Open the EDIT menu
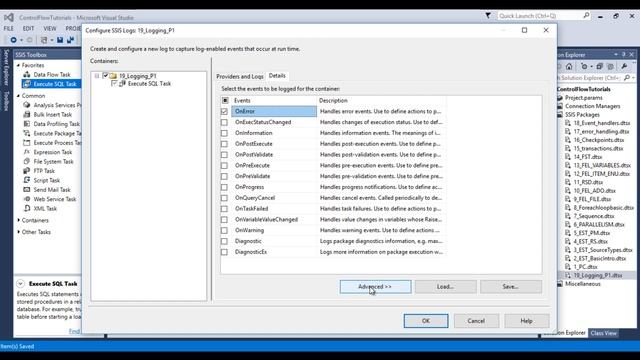The width and height of the screenshot is (640, 360). 28,29
